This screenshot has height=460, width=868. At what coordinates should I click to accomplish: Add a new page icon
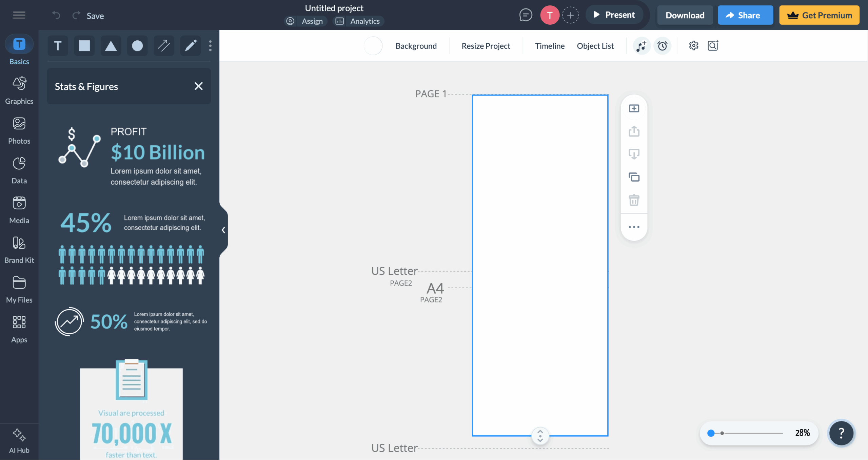634,108
